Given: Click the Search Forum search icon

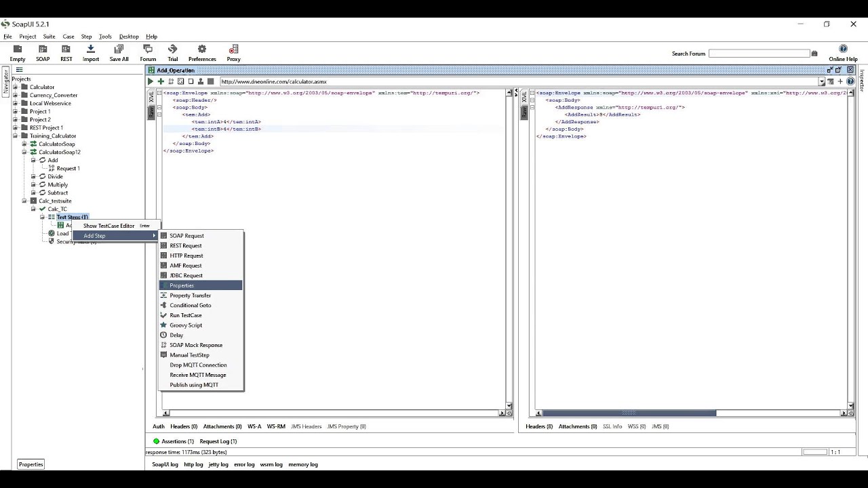Looking at the screenshot, I should [x=814, y=54].
